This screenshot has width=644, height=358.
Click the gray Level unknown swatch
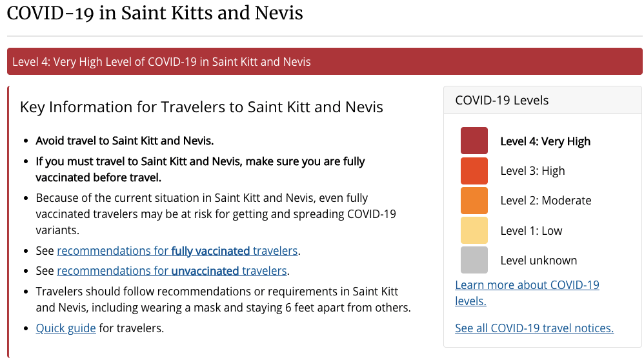tap(474, 260)
